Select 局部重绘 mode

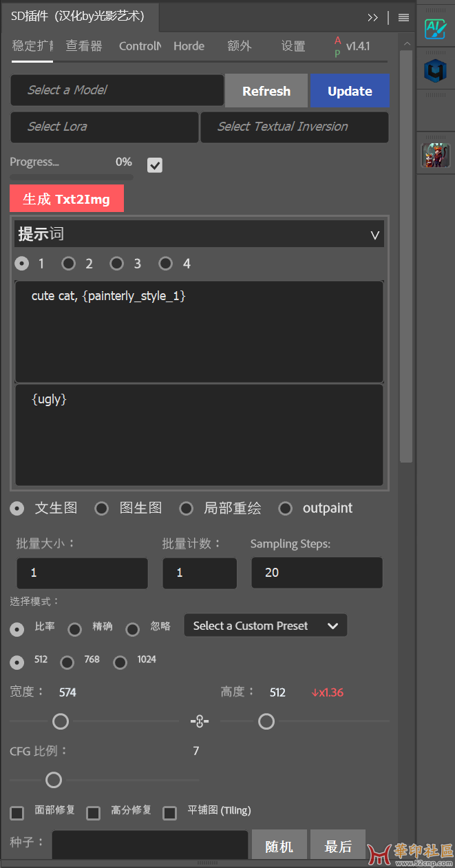(x=186, y=509)
